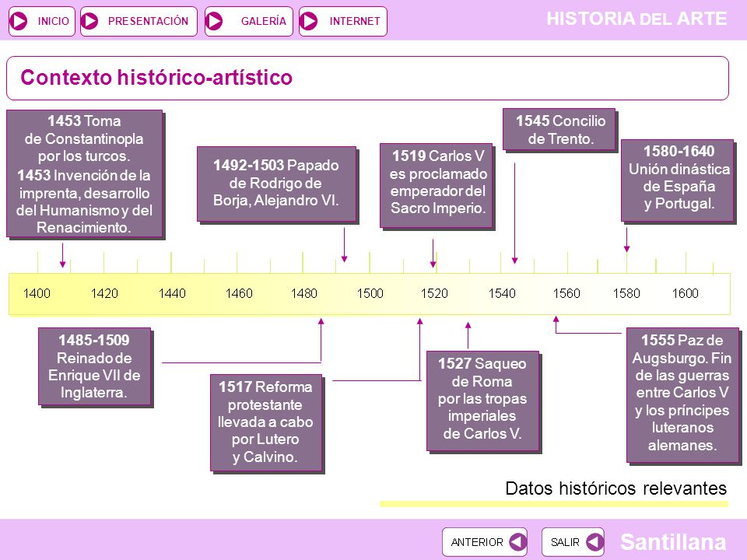Image resolution: width=747 pixels, height=560 pixels.
Task: Click the play arrow icon on INTERNET
Action: (x=309, y=21)
